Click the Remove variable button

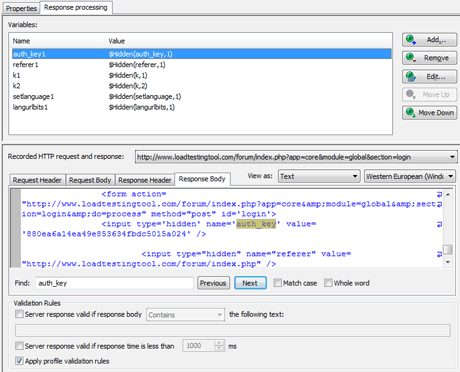pos(429,58)
